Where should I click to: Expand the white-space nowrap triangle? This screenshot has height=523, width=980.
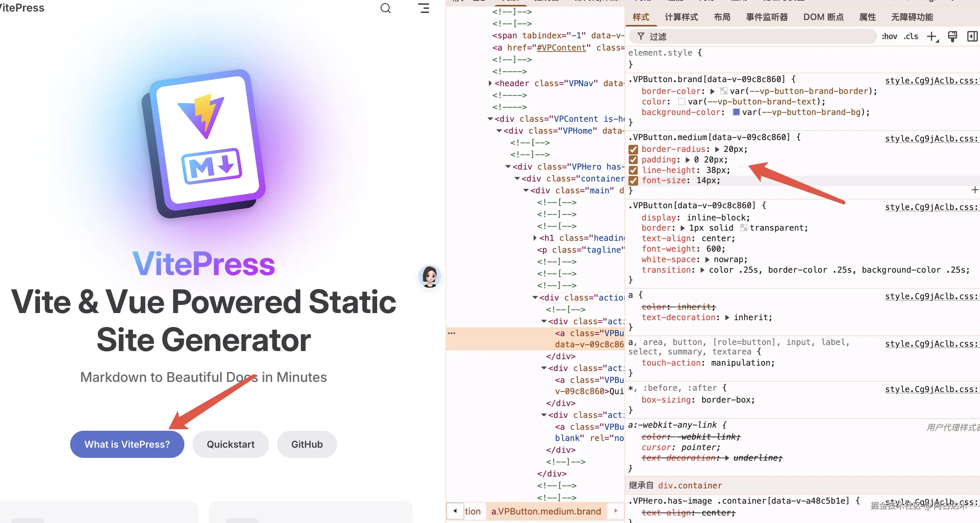707,259
